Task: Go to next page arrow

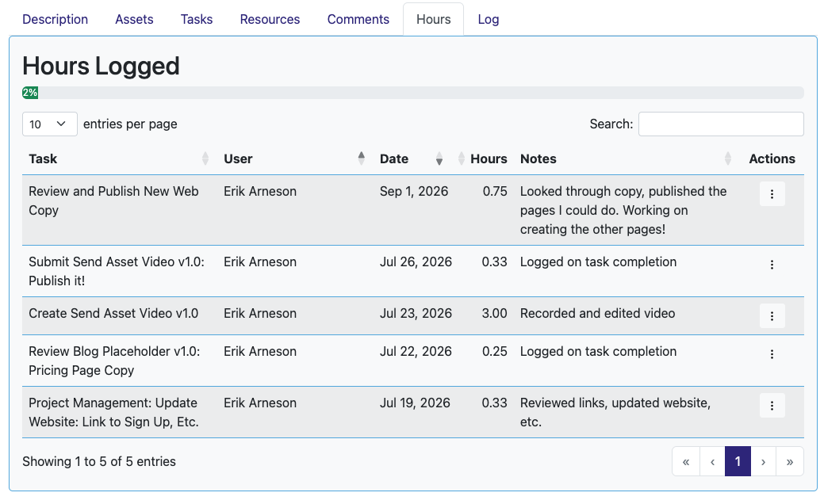Action: (x=763, y=461)
